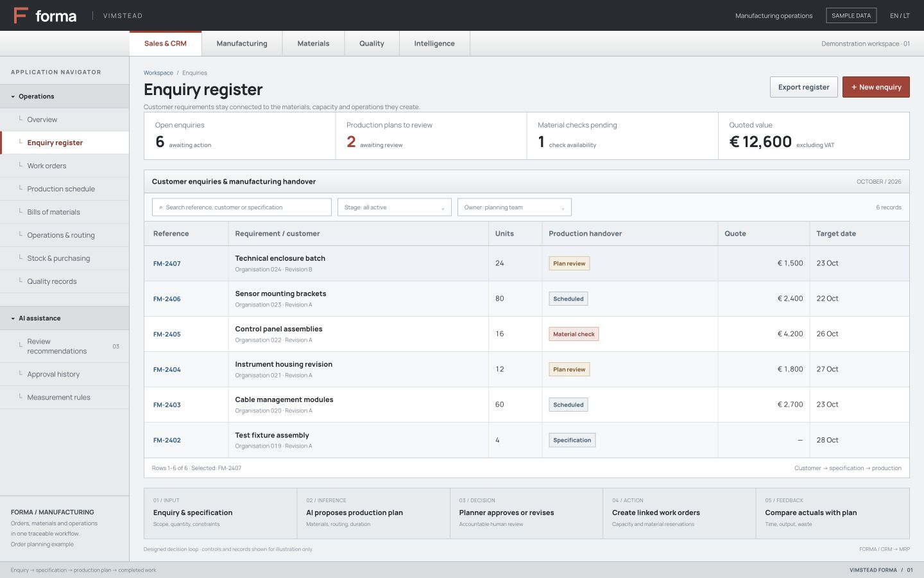Click the search magnifier icon in search field
This screenshot has height=578, width=924.
(160, 207)
